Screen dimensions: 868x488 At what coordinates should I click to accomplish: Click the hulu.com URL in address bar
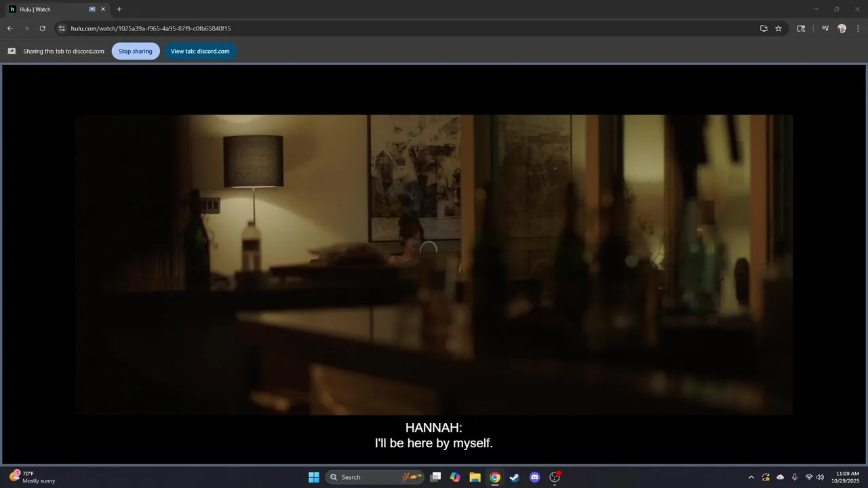pos(151,28)
